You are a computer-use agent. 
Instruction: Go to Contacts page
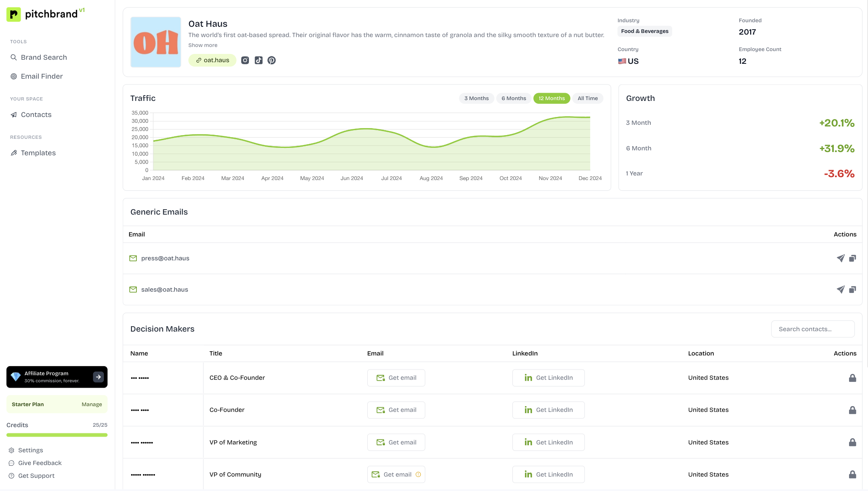(x=31, y=115)
